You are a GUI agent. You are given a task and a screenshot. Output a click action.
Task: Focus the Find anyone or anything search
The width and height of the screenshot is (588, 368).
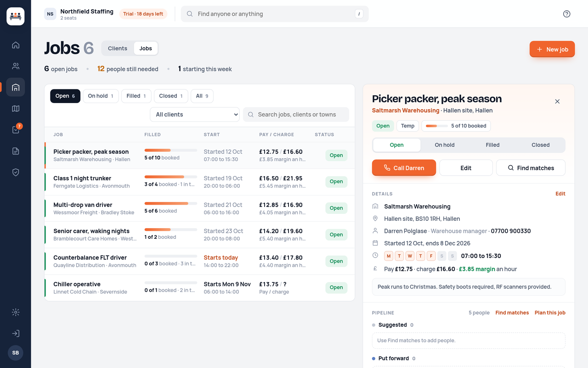[275, 14]
